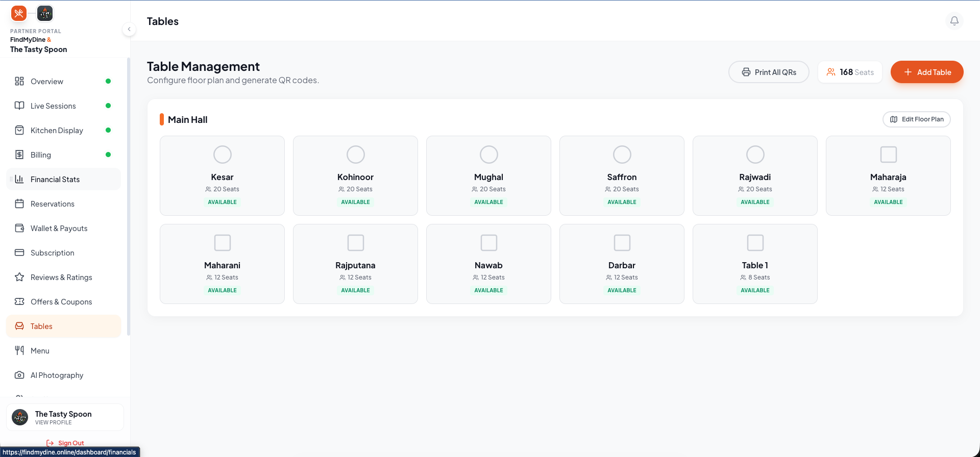Click AVAILABLE badge on Rajwadi card
The image size is (980, 457).
click(x=755, y=202)
